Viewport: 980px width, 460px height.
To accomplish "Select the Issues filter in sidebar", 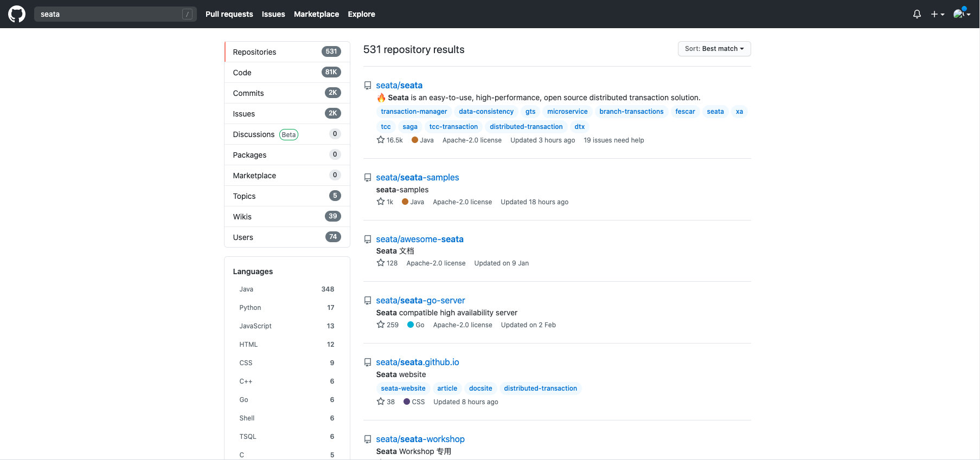I will (x=287, y=114).
